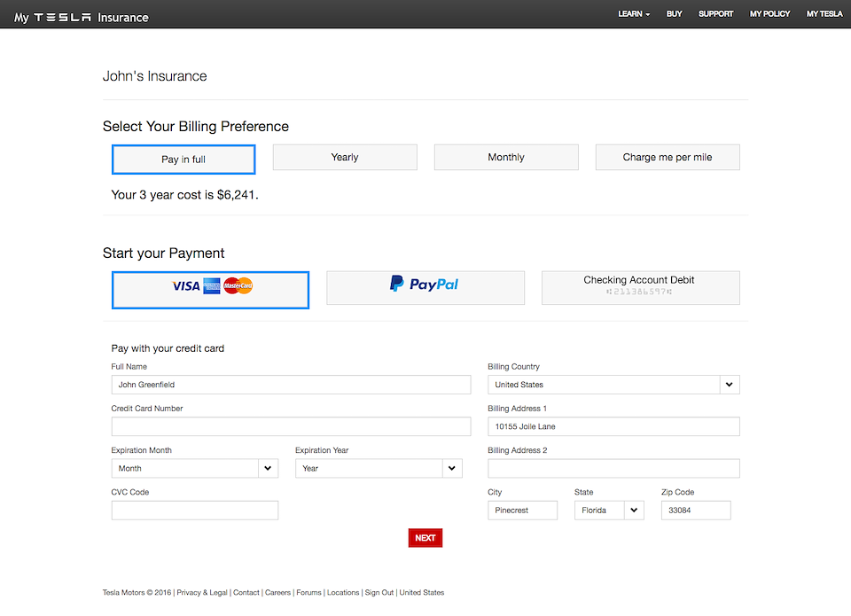
Task: Choose PayPal as the payment method
Action: click(425, 288)
